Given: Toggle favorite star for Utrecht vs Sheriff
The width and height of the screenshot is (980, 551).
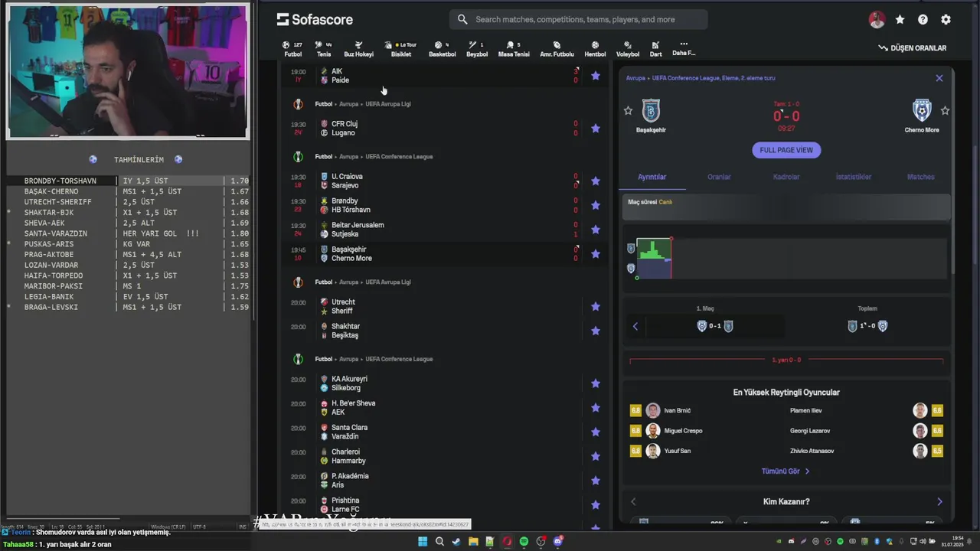Looking at the screenshot, I should [595, 307].
